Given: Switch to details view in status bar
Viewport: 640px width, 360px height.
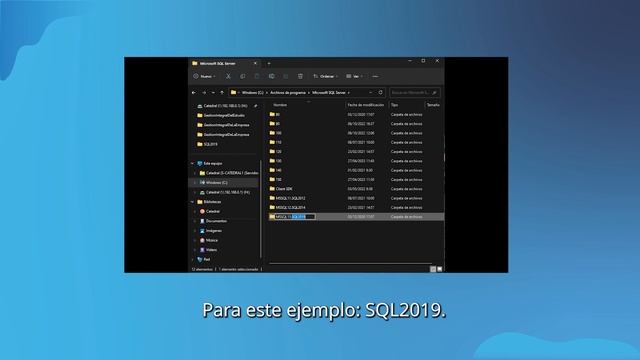Looking at the screenshot, I should click(433, 269).
